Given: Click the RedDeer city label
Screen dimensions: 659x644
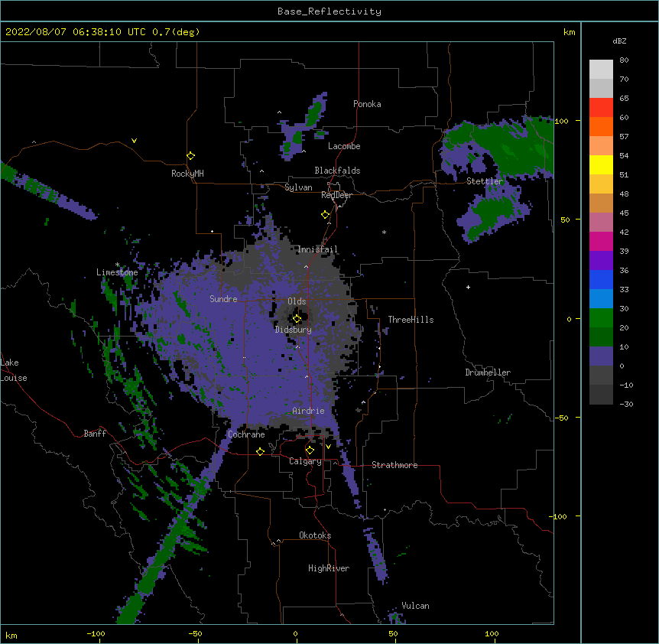Looking at the screenshot, I should coord(336,195).
